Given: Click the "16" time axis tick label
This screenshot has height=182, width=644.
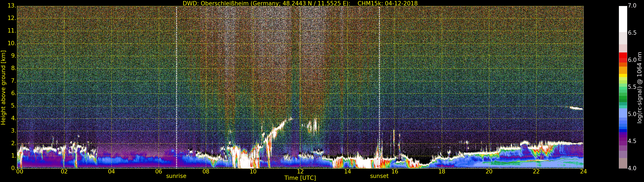Looking at the screenshot, I should (x=395, y=172).
